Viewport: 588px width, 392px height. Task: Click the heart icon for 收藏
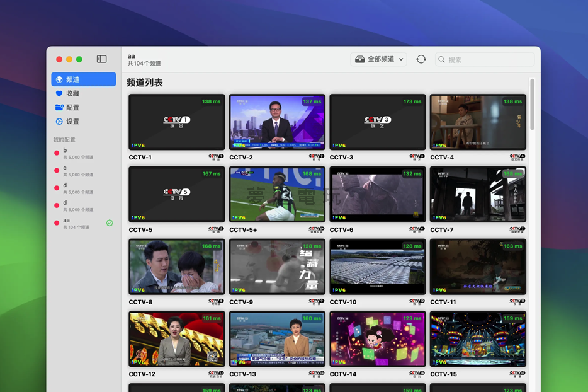point(59,94)
